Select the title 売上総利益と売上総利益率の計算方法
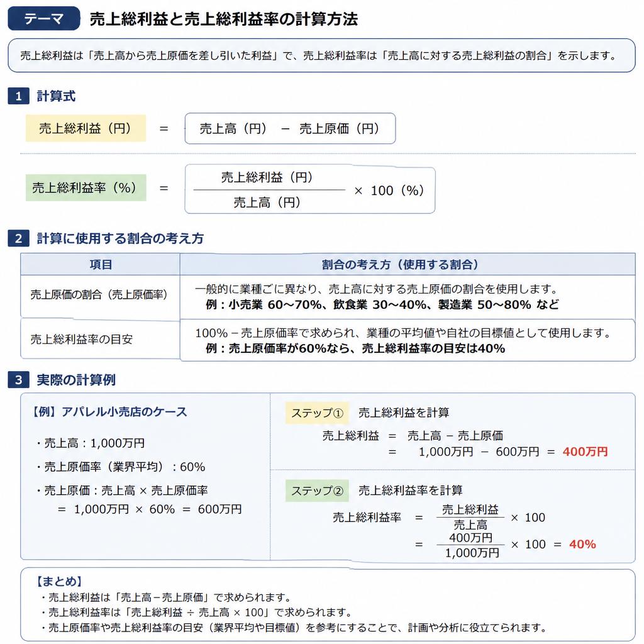 point(224,19)
